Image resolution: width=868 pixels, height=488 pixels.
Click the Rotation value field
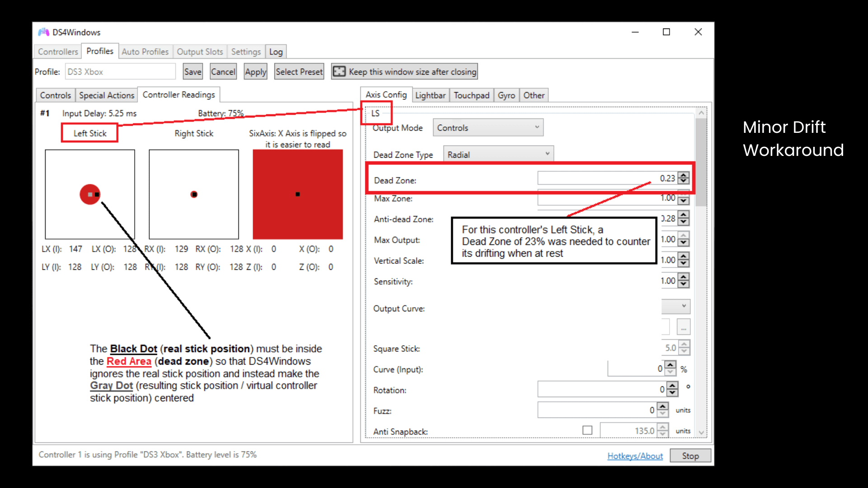click(x=602, y=389)
